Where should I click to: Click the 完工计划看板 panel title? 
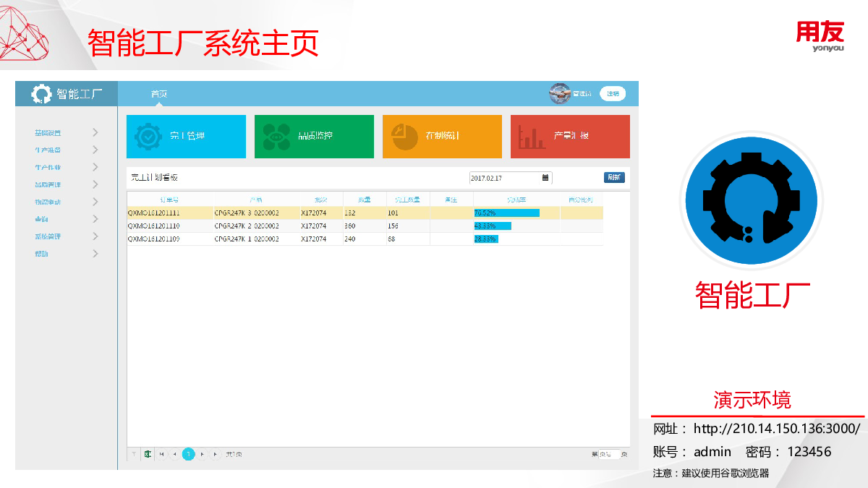[154, 177]
